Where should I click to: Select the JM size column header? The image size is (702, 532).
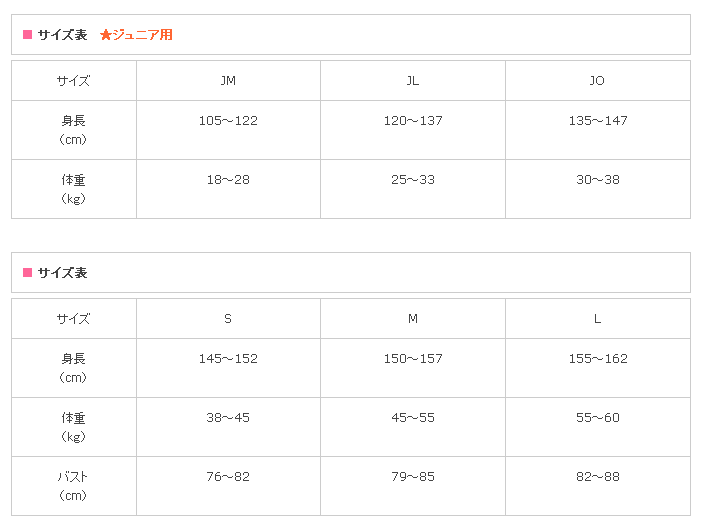pyautogui.click(x=228, y=81)
